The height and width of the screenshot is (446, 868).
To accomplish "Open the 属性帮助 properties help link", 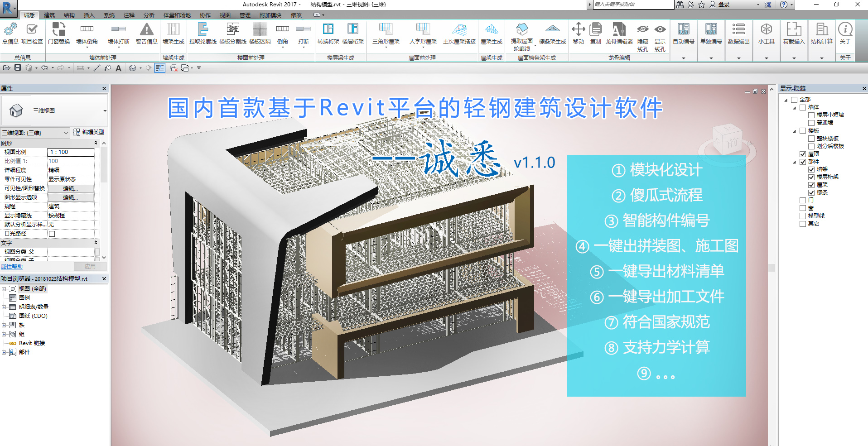I will (12, 267).
